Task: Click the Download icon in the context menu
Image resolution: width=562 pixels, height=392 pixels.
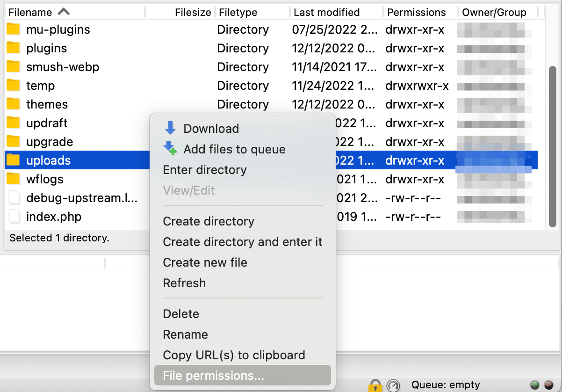Action: (x=171, y=128)
